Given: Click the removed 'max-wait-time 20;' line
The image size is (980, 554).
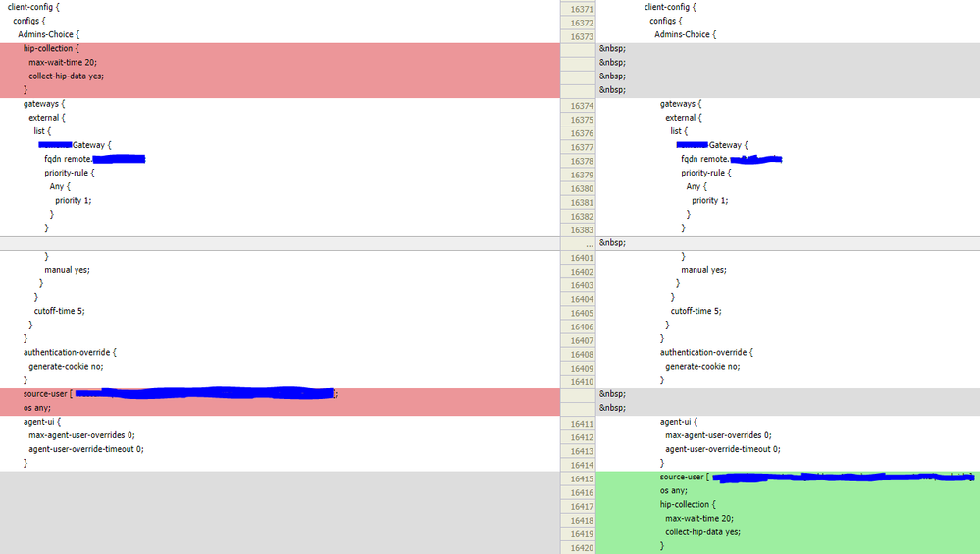Looking at the screenshot, I should point(280,63).
